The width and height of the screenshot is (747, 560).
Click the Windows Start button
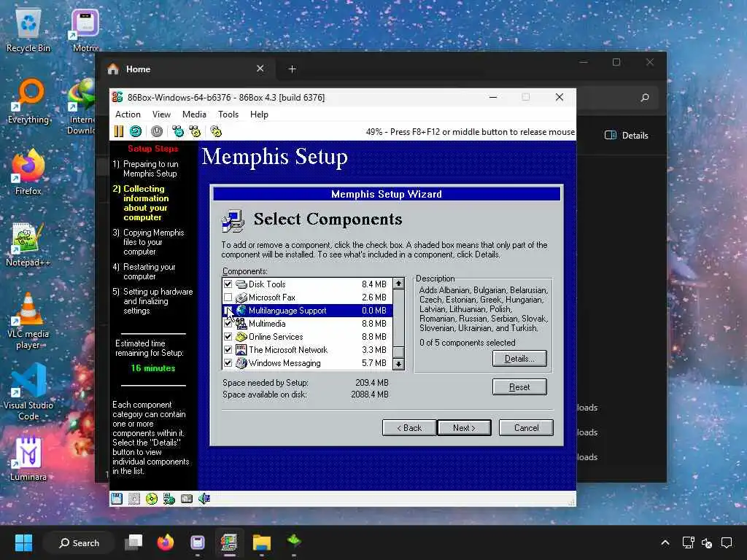pos(23,542)
